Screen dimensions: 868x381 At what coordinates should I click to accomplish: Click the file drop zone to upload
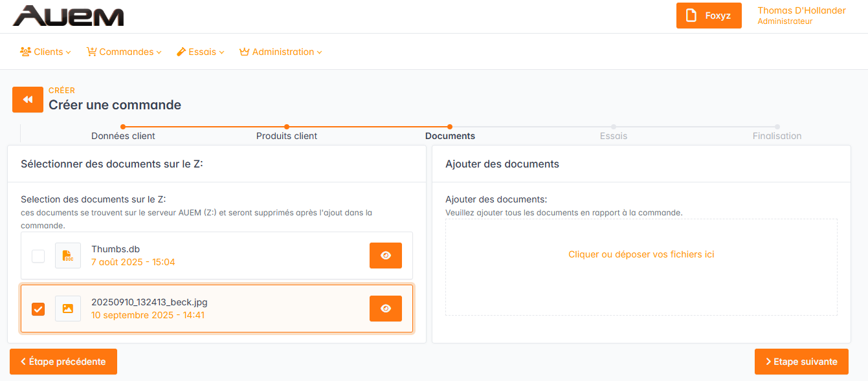[641, 267]
